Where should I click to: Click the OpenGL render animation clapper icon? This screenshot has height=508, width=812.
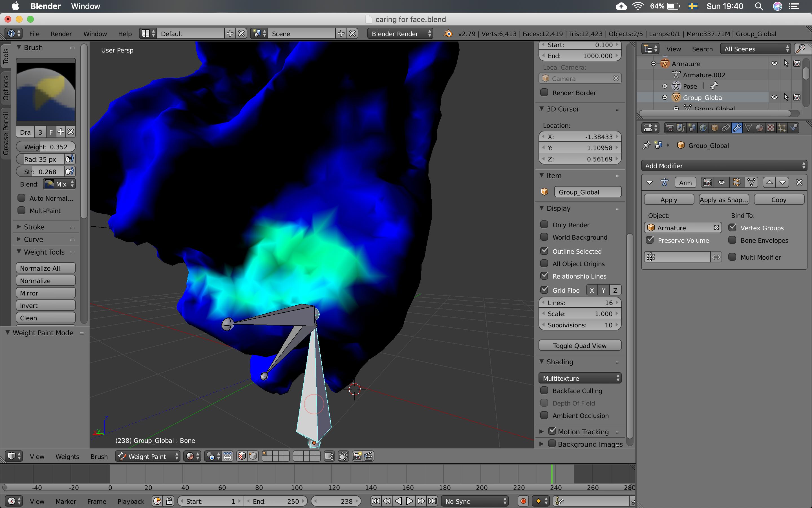coord(369,456)
